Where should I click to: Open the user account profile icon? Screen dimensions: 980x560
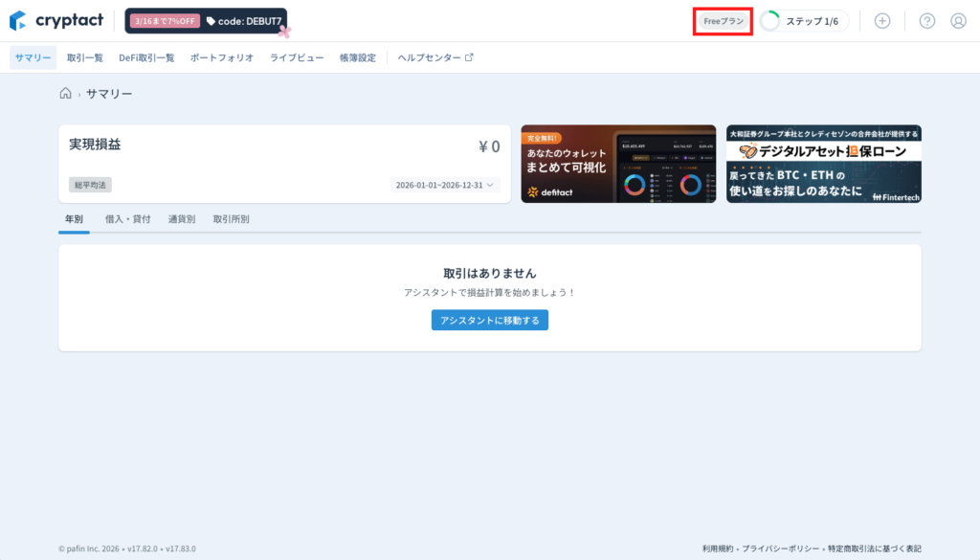click(958, 21)
